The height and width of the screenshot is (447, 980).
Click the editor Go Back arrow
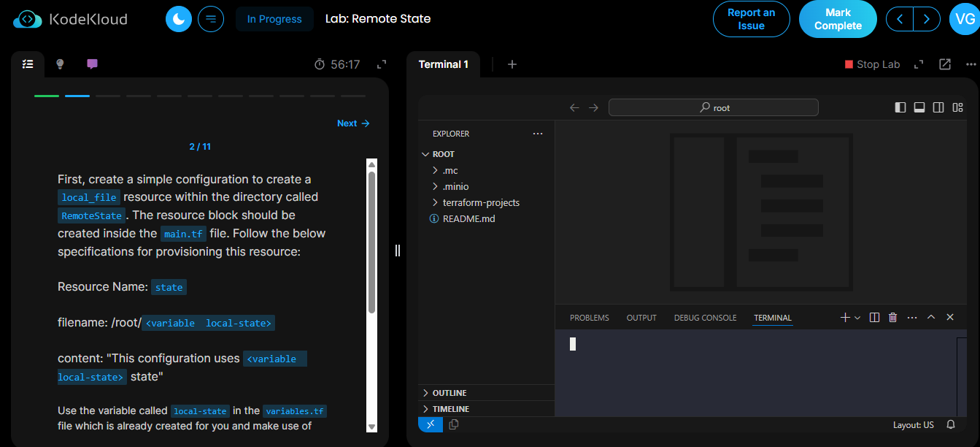coord(574,107)
